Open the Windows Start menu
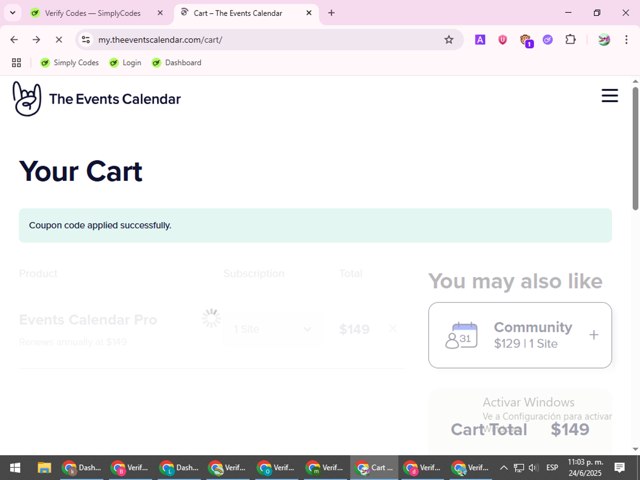The image size is (640, 480). coord(15,467)
